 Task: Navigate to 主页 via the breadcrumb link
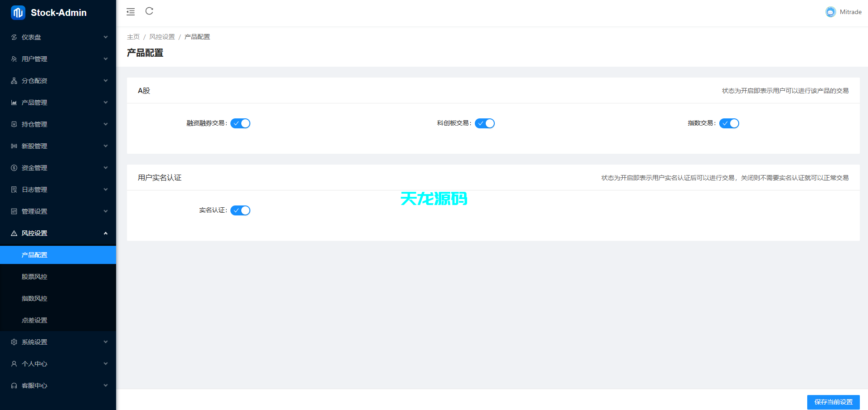(x=133, y=36)
